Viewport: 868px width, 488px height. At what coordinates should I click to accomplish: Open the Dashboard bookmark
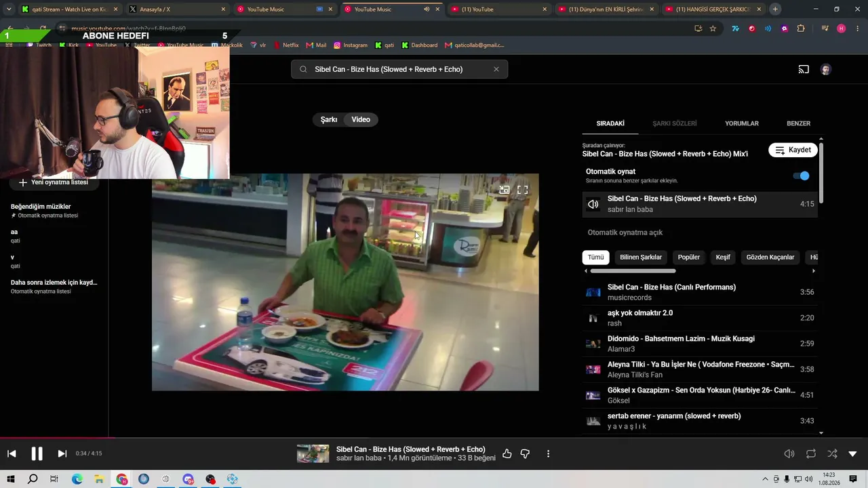(x=420, y=45)
